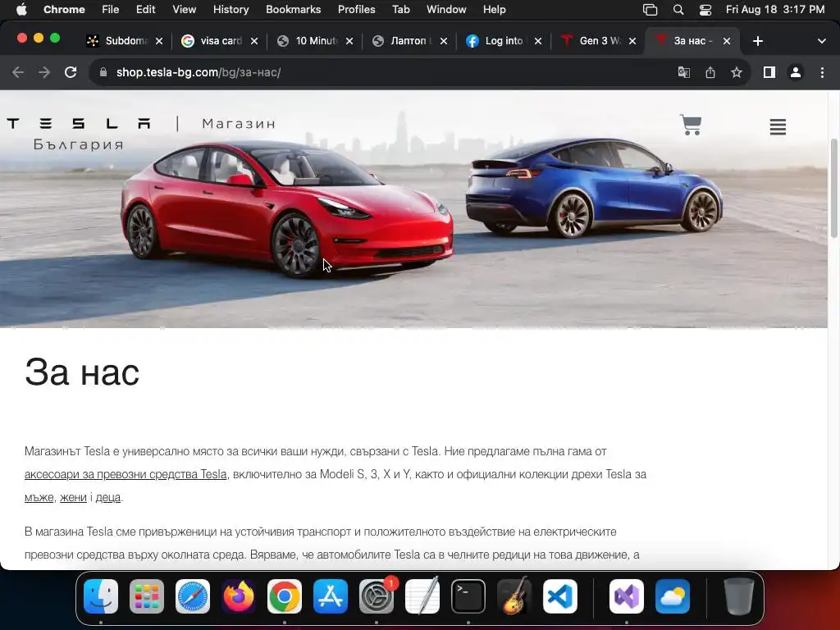The image size is (840, 630).
Task: Bookmark this page with the star icon
Action: 737,72
